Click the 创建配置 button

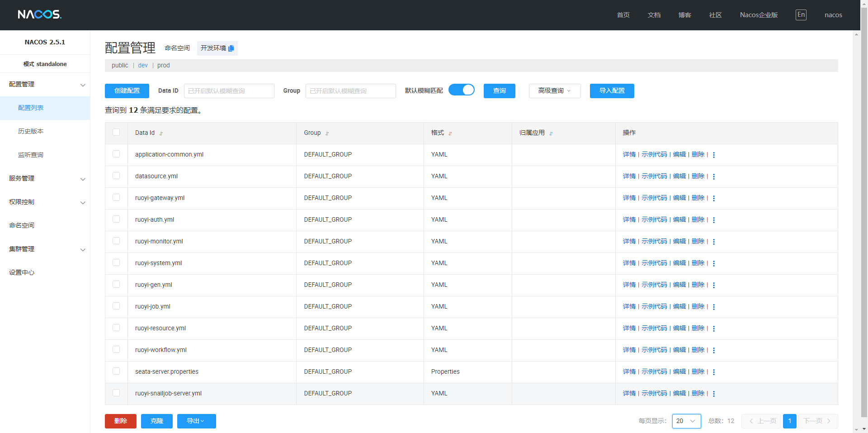(x=127, y=91)
